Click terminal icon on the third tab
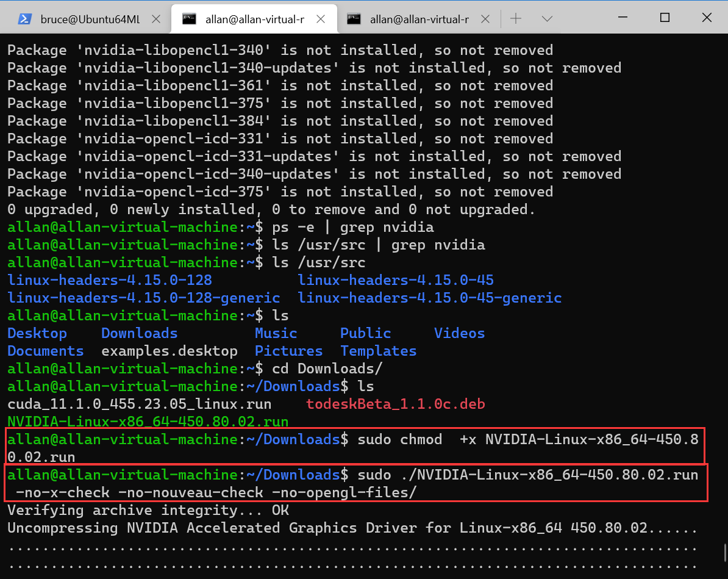728x579 pixels. pyautogui.click(x=354, y=19)
